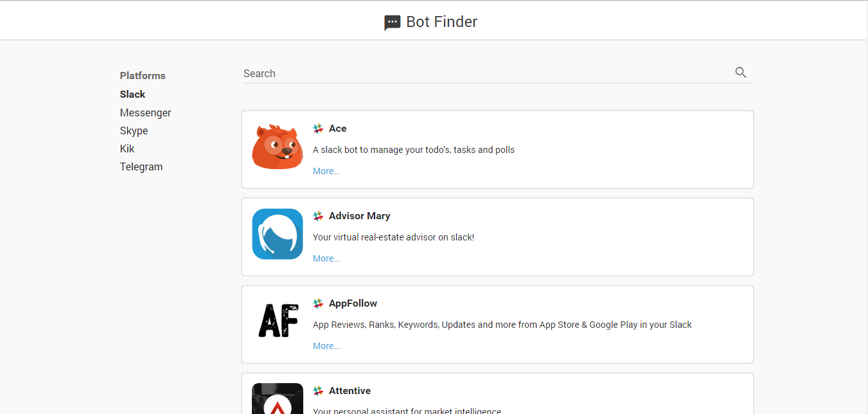
Task: Select the Skype platform filter
Action: [134, 130]
